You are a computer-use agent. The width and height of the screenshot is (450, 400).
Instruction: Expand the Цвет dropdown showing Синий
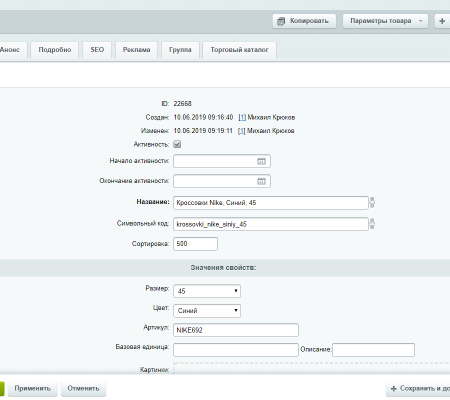coord(207,311)
